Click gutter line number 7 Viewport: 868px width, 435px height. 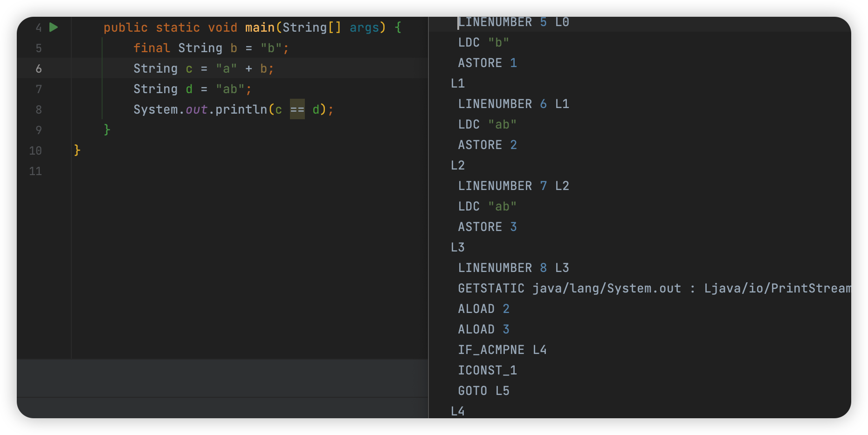coord(39,89)
